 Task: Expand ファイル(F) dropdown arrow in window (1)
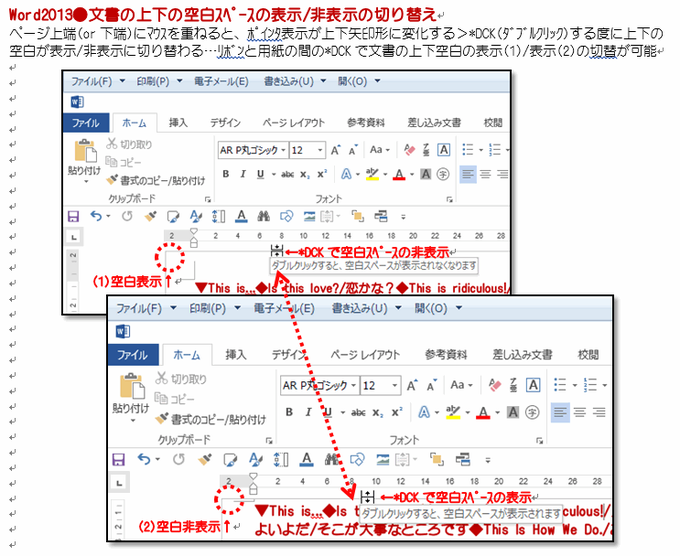coord(122,81)
